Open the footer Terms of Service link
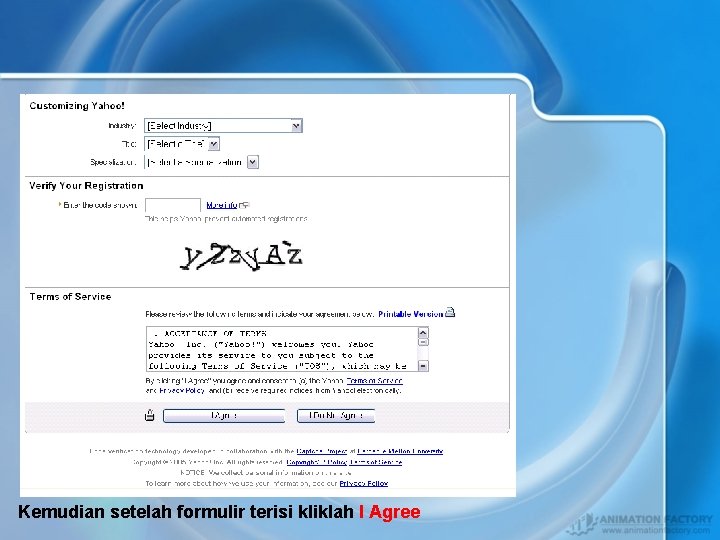 pos(376,462)
